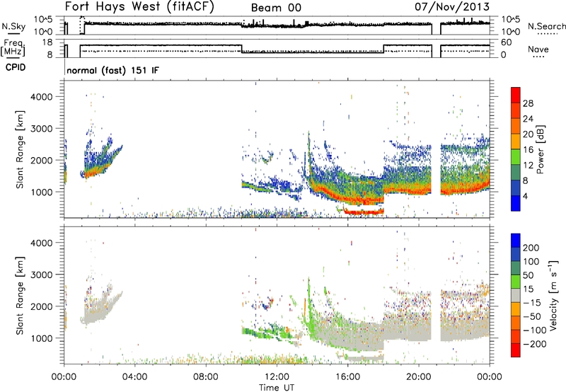566x392 pixels.
Task: Click the date '07/Nov/2013'
Action: (451, 7)
